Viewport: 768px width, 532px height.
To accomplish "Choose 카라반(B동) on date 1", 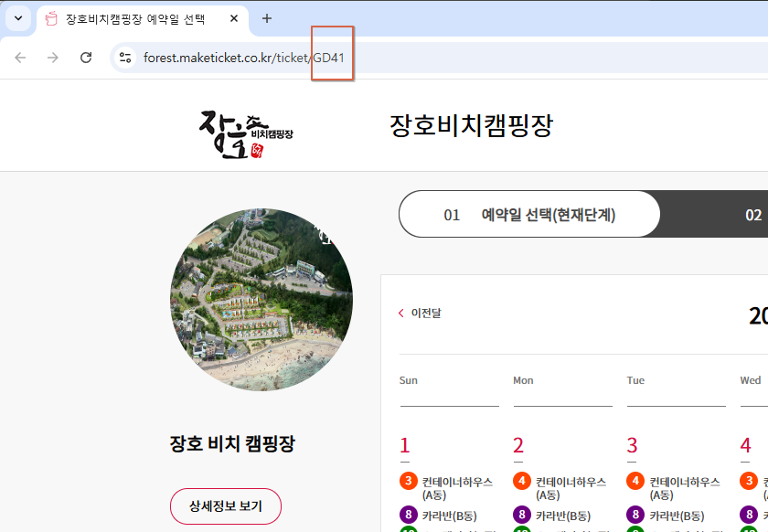I will pos(450,516).
